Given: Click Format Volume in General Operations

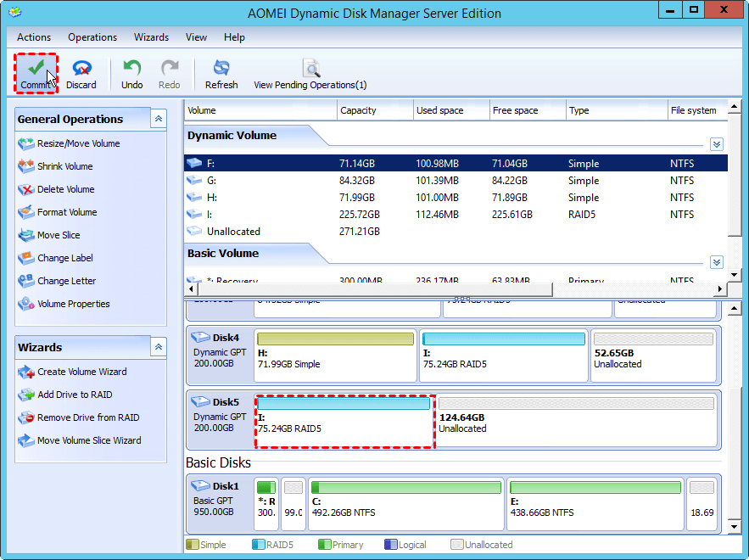Looking at the screenshot, I should [x=66, y=212].
